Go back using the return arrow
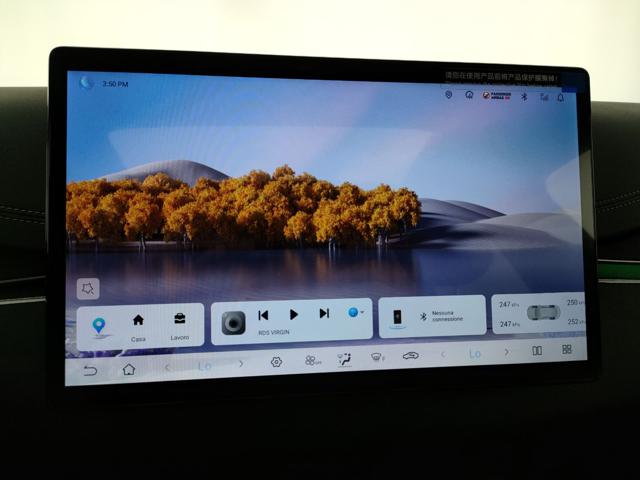 (x=91, y=371)
